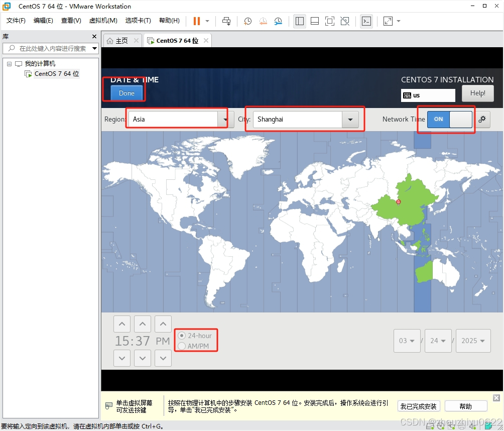Screen dimensions: 504x431
Task: Click the unity mode icon
Action: click(345, 21)
